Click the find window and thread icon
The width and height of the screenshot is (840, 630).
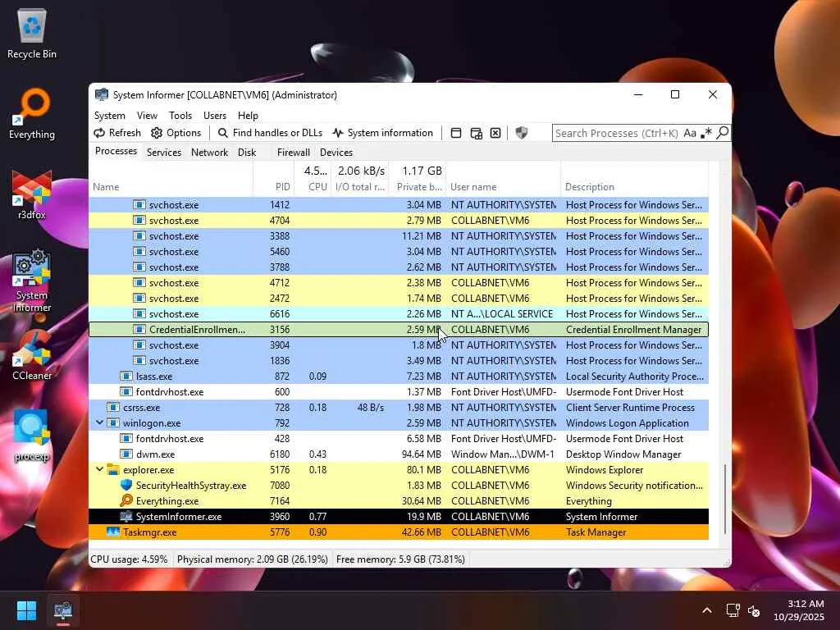tap(476, 133)
